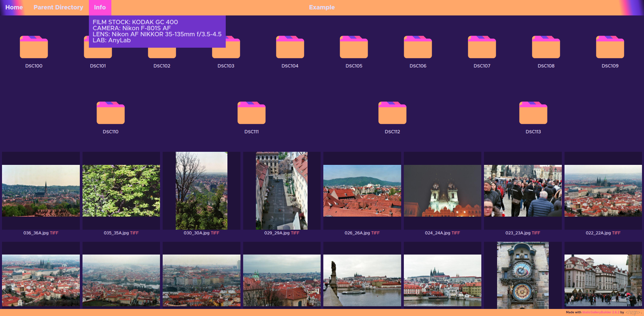644x316 pixels.
Task: Open the DSC112 folder icon
Action: [x=392, y=113]
